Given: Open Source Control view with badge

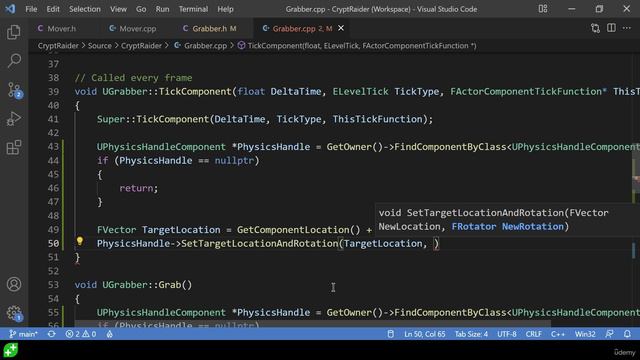Looking at the screenshot, I should pyautogui.click(x=14, y=90).
